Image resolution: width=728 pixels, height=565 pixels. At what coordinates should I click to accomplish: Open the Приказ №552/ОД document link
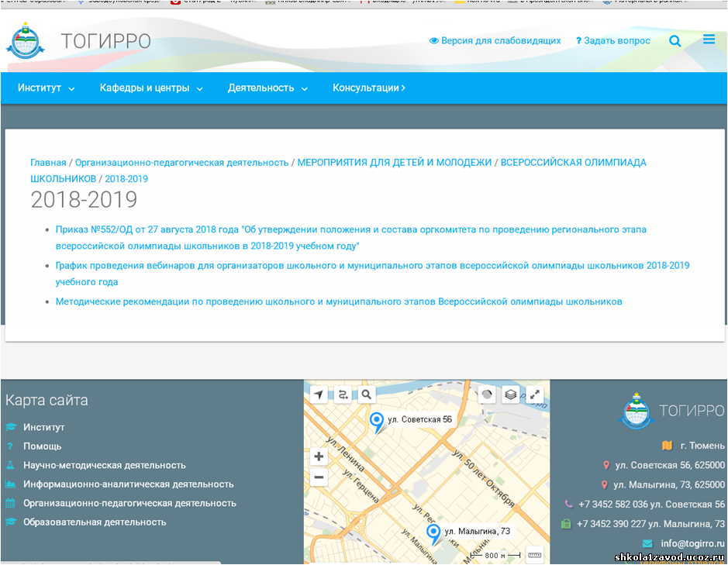(350, 238)
